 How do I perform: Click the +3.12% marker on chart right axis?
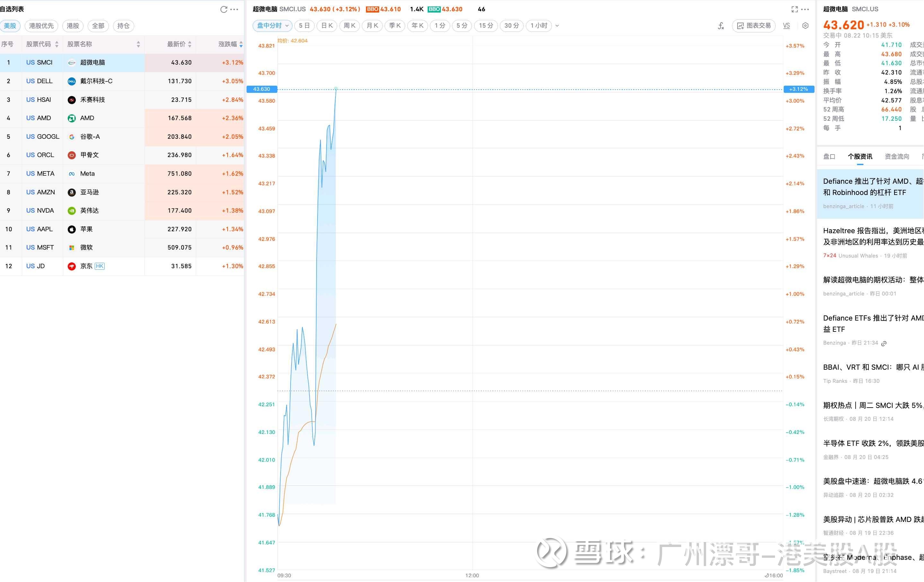pyautogui.click(x=798, y=89)
